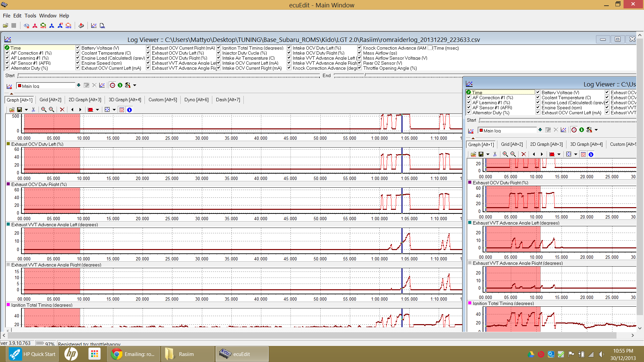Uncheck the Battery Voltage (V) checkbox
Image resolution: width=644 pixels, height=362 pixels.
[x=78, y=48]
